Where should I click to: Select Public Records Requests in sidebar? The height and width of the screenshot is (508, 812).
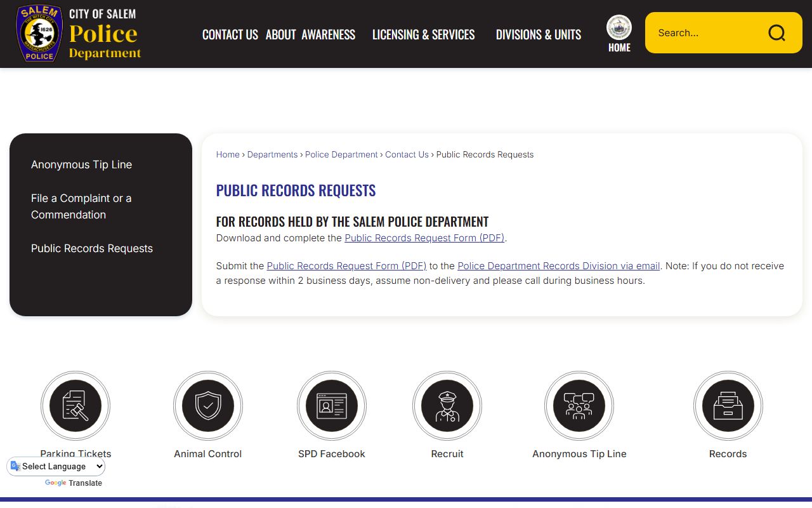pyautogui.click(x=92, y=248)
